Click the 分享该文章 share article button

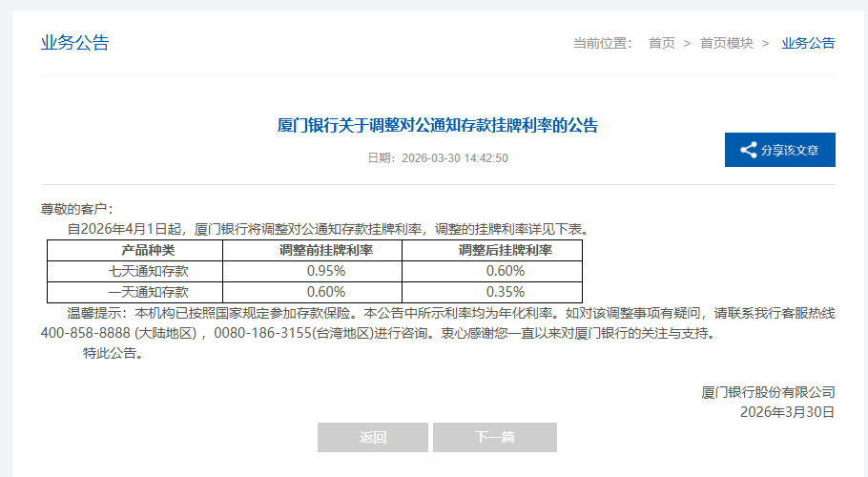(780, 150)
